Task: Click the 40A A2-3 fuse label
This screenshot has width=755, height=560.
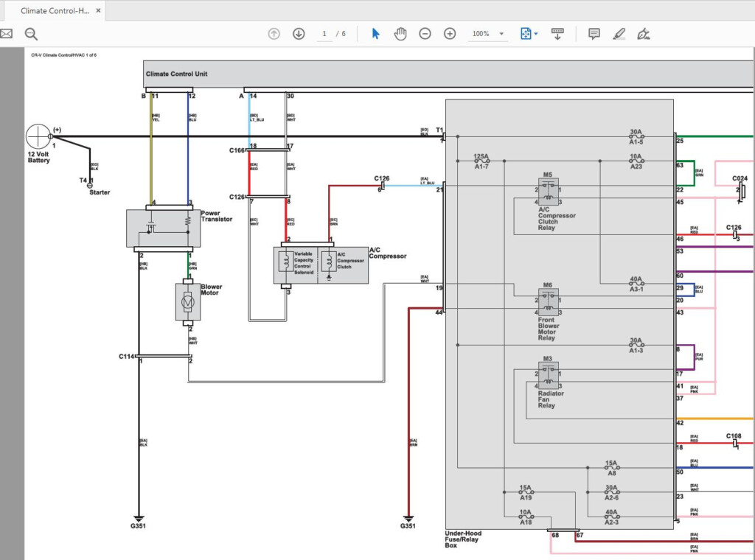Action: pyautogui.click(x=611, y=517)
